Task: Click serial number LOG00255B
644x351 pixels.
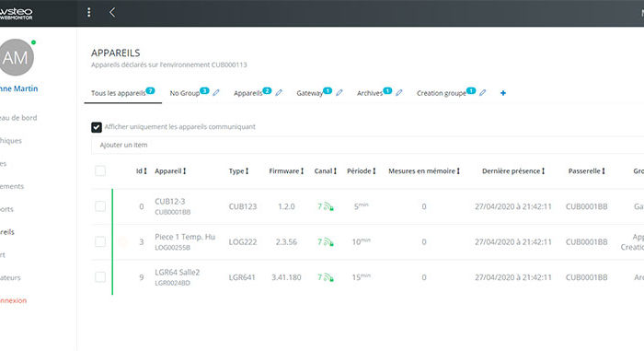Action: 173,248
